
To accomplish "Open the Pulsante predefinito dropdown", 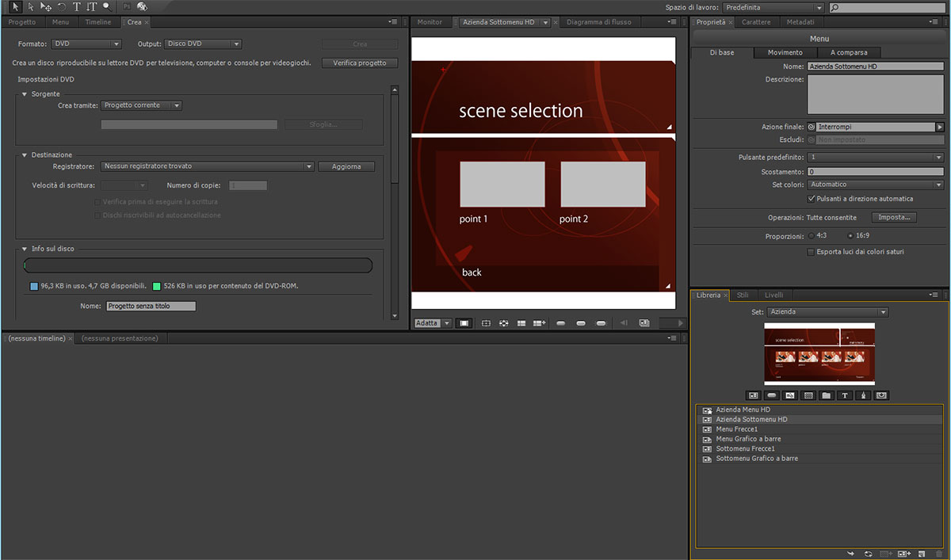I will [875, 158].
